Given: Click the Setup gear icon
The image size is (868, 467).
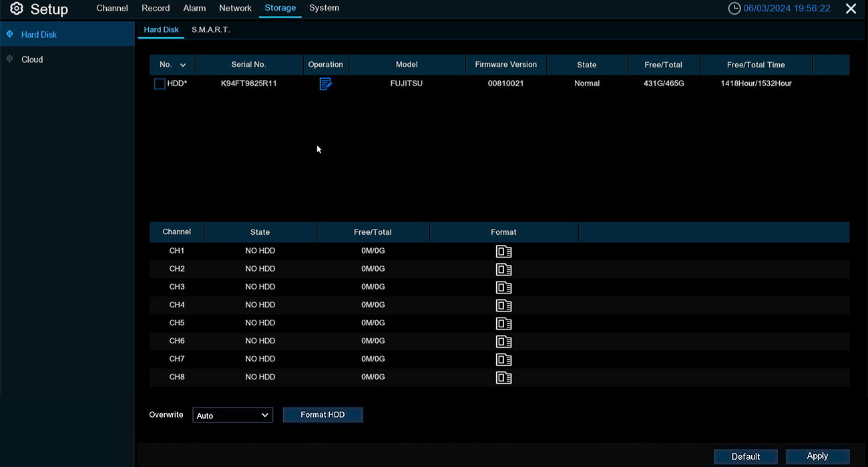Looking at the screenshot, I should pos(16,9).
